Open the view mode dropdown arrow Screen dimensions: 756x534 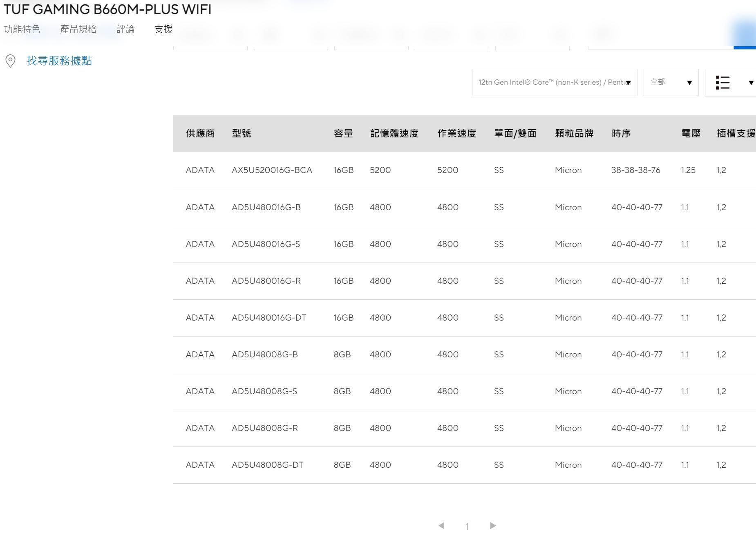pyautogui.click(x=751, y=83)
